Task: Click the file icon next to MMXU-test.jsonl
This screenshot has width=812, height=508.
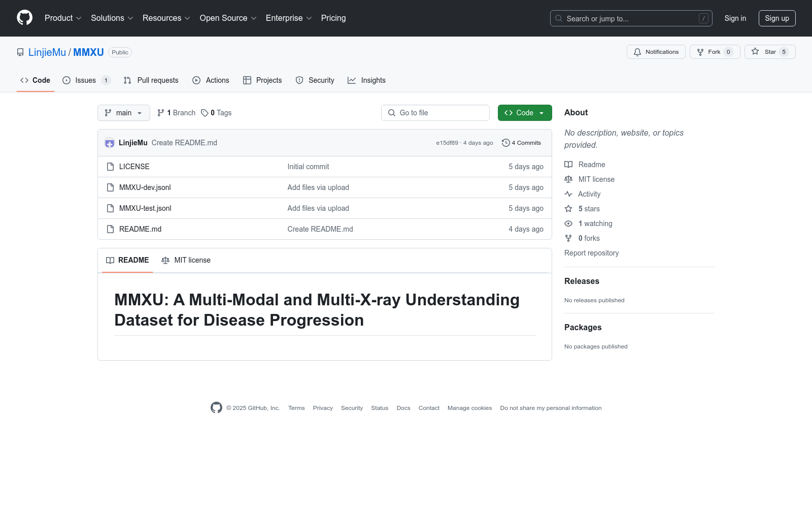Action: click(x=110, y=208)
